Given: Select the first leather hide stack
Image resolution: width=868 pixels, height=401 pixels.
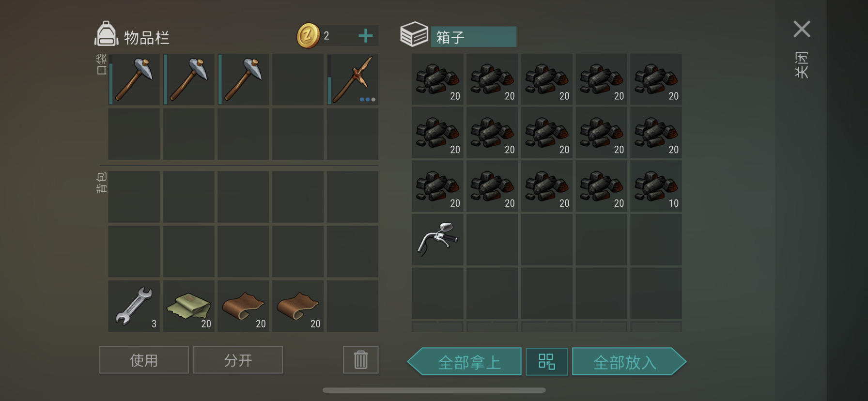Looking at the screenshot, I should click(243, 306).
